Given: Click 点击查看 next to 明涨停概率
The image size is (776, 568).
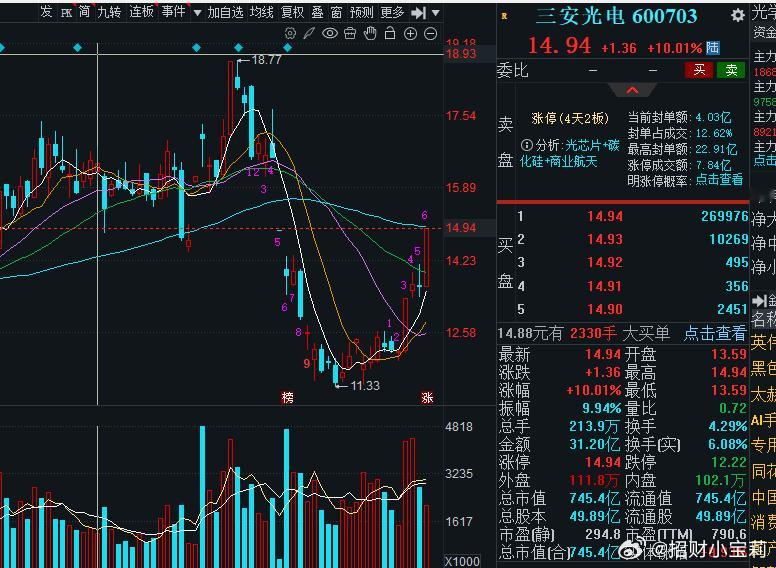Looking at the screenshot, I should tap(719, 179).
